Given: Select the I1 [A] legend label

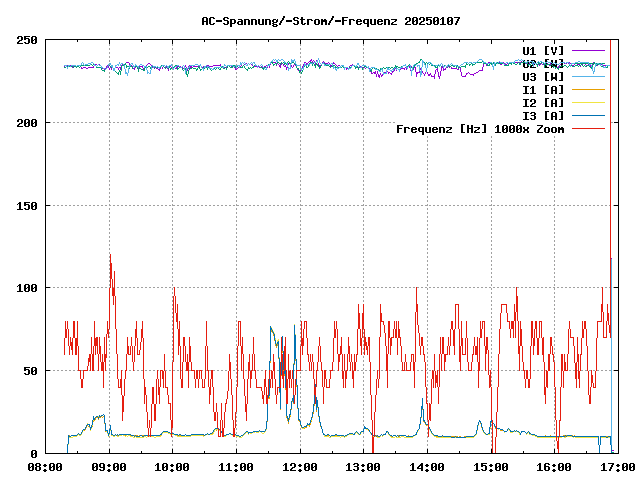Looking at the screenshot, I should 543,89.
